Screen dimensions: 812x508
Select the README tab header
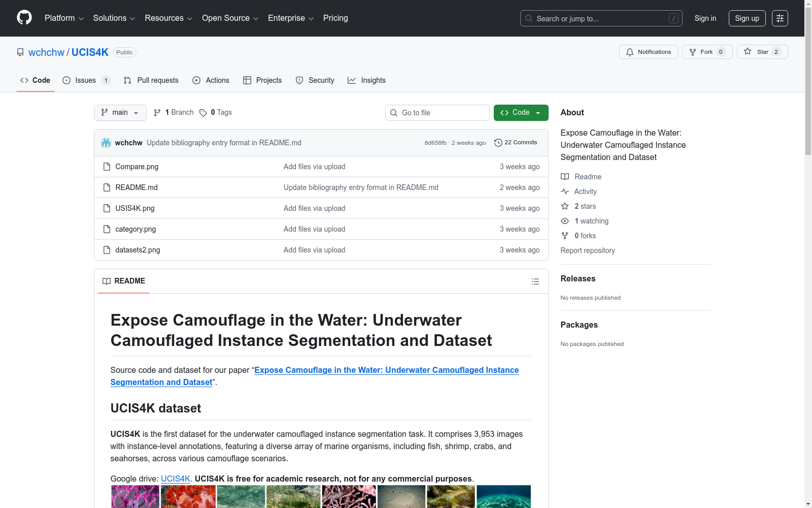coord(124,281)
